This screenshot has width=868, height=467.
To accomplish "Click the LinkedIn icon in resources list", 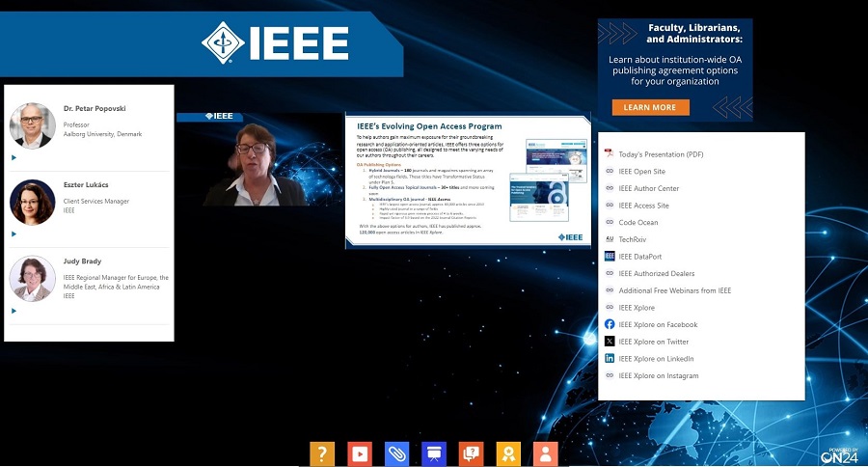I will (x=610, y=358).
